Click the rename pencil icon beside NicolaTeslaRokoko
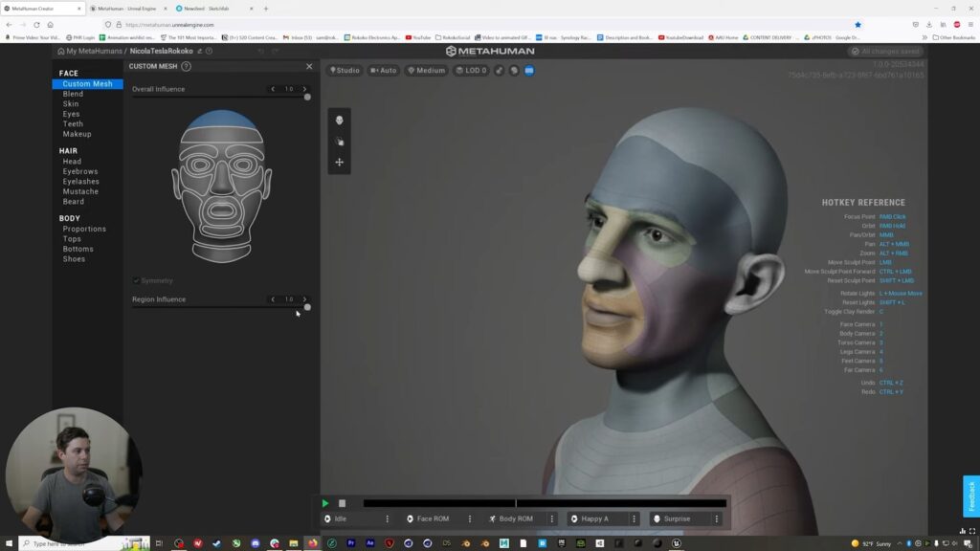The width and height of the screenshot is (980, 551). [197, 51]
